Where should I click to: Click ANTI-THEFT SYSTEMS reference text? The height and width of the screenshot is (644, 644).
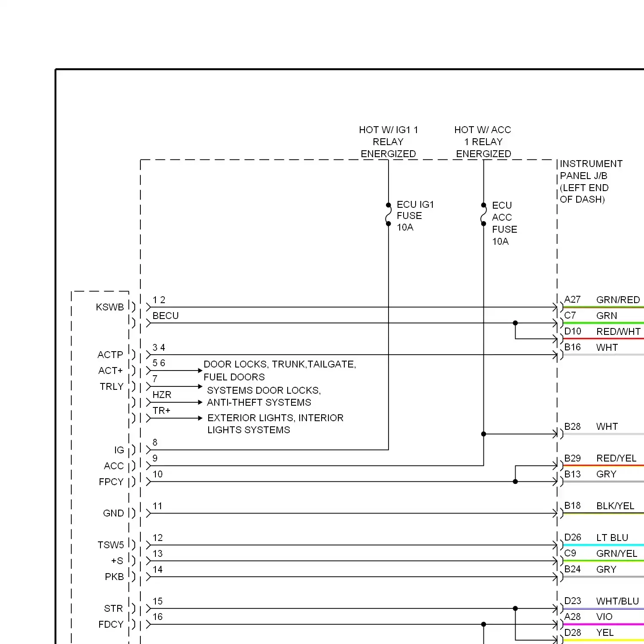pos(259,402)
